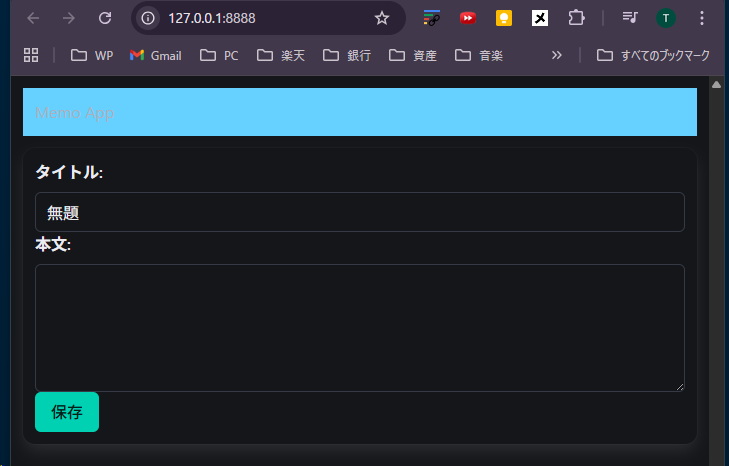Open the Extensions puzzle-piece icon
Image resolution: width=729 pixels, height=466 pixels.
576,18
